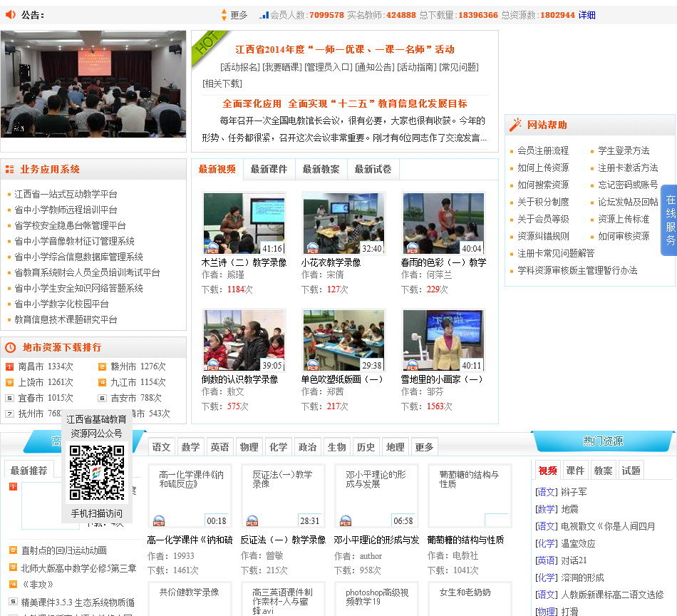Play the 小花衣教学录像 video thumbnail
Image resolution: width=677 pixels, height=616 pixels.
coord(343,223)
